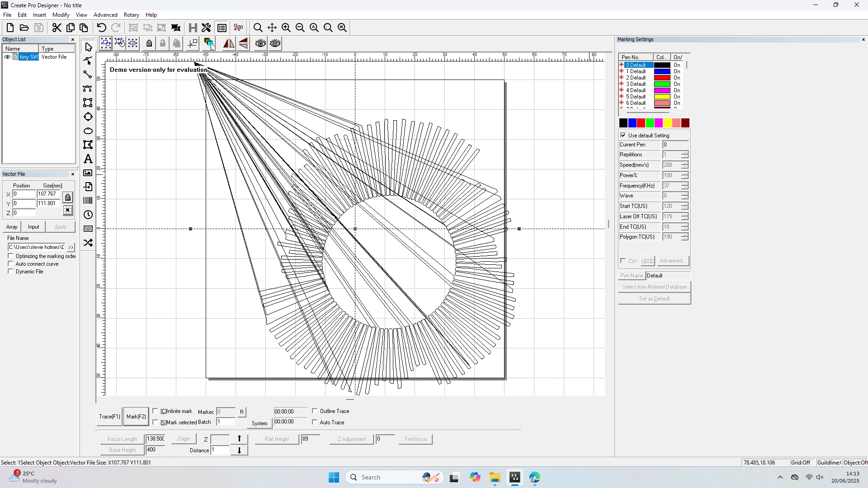Click the Cut scissors icon
This screenshot has width=868, height=488.
point(57,28)
